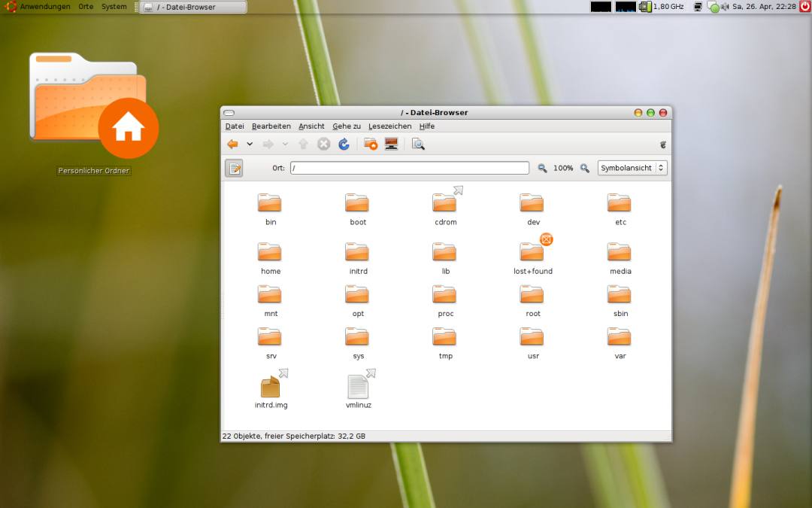Viewport: 812px width, 508px height.
Task: Open the Symbolansicht view mode dropdown
Action: coord(632,168)
